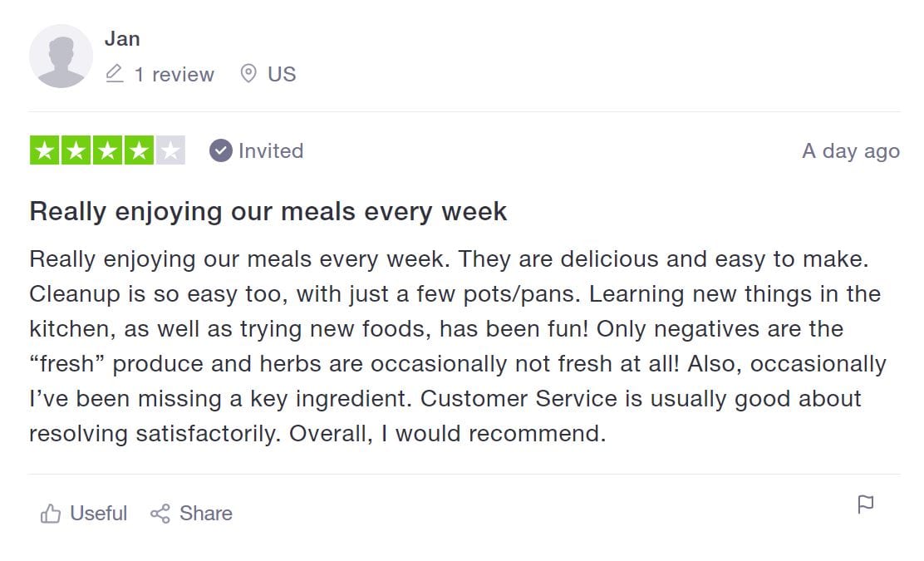This screenshot has height=561, width=924.
Task: Click the Invited checkmark badge icon
Action: click(x=220, y=151)
